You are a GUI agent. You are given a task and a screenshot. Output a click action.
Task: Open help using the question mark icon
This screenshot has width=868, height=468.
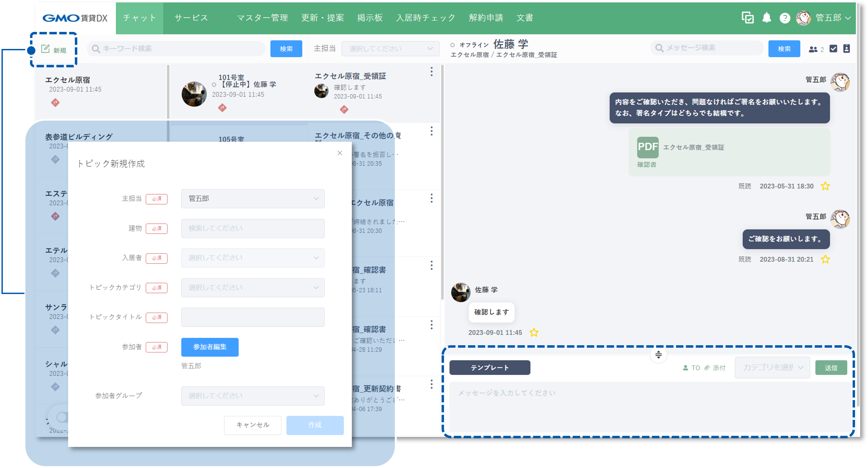[785, 18]
